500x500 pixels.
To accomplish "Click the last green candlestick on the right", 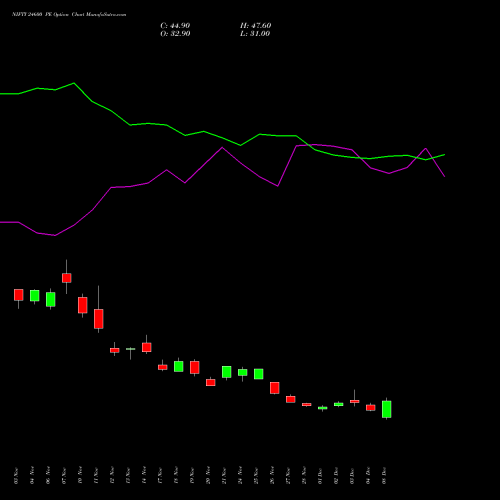I will point(387,409).
